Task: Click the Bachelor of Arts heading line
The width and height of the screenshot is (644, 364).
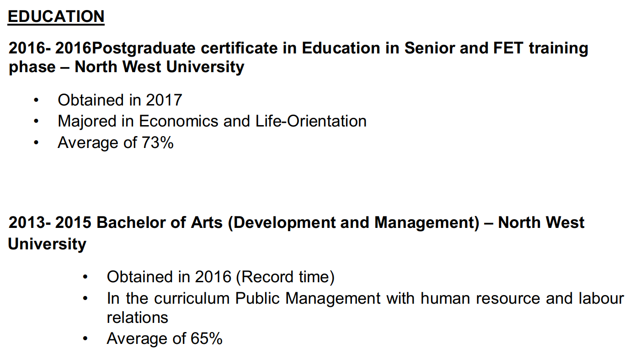Action: click(296, 222)
